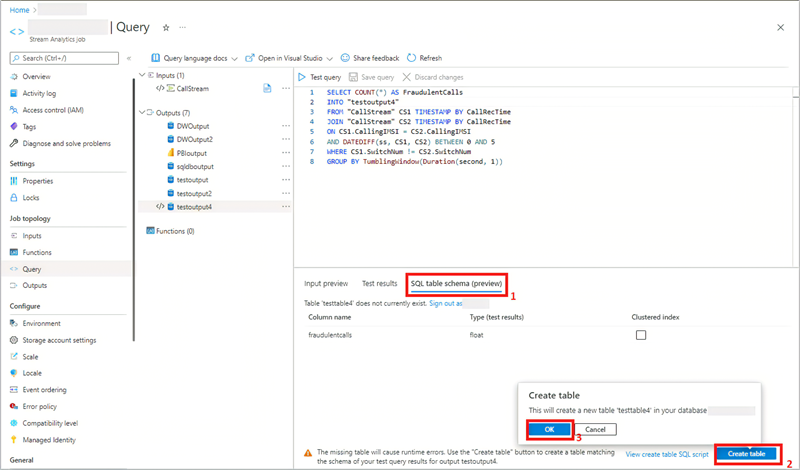This screenshot has width=800, height=470.
Task: Click query editor line 1 SELECT statement
Action: (394, 92)
